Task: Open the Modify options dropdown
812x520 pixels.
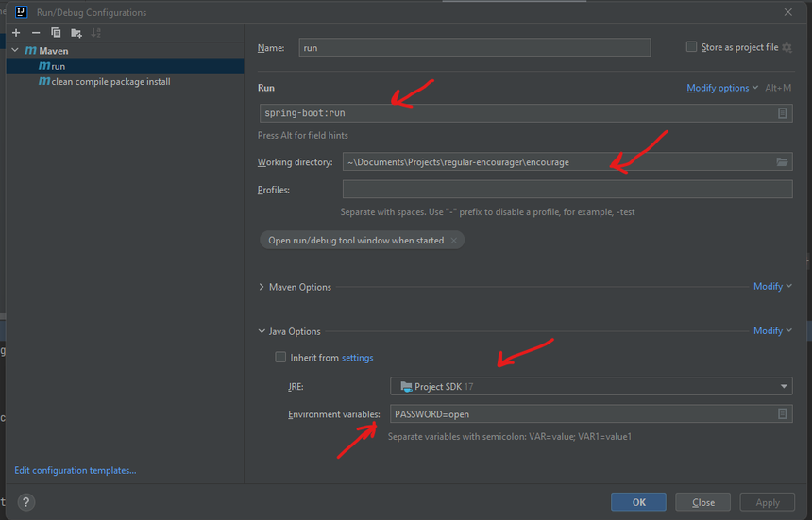Action: pyautogui.click(x=722, y=88)
